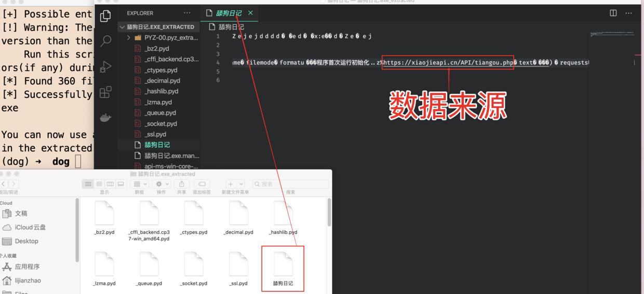Switch Finder to icon view
Viewport: 644px width, 294px height.
[88, 184]
